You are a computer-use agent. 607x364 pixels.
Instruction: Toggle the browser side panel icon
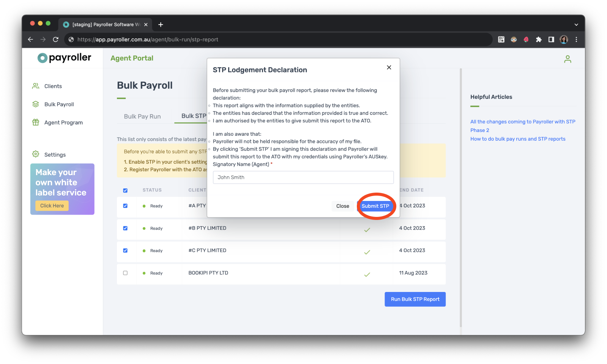[551, 39]
